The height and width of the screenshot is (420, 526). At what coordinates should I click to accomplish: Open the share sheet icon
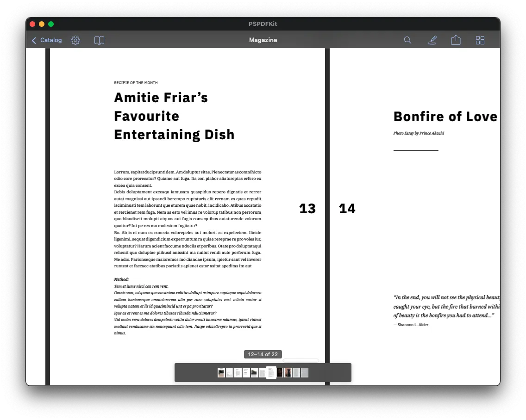(x=456, y=40)
